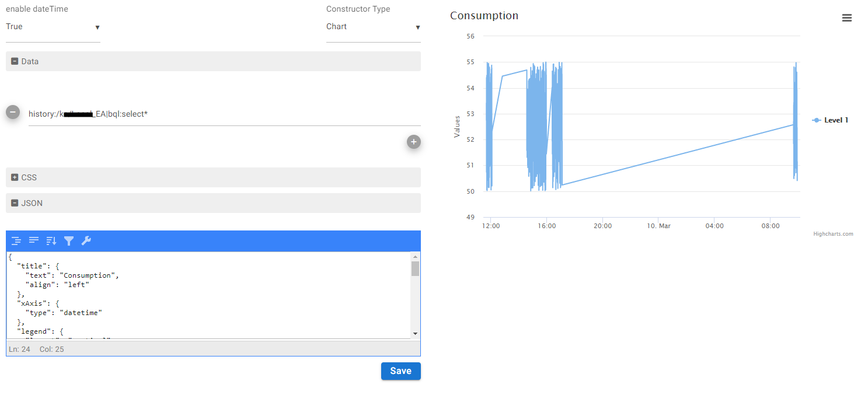Click the Save button
Screen dimensions: 868x402
pos(400,371)
